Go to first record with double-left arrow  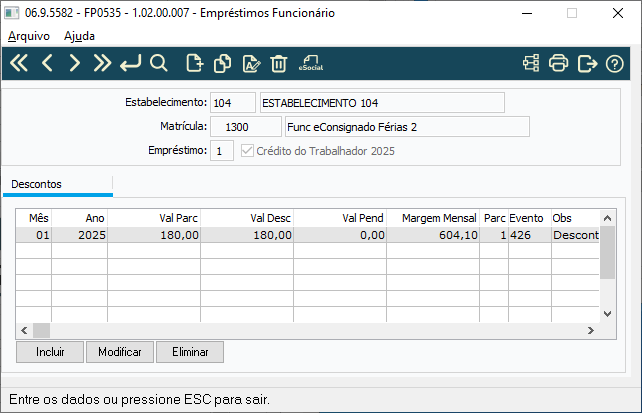coord(19,63)
